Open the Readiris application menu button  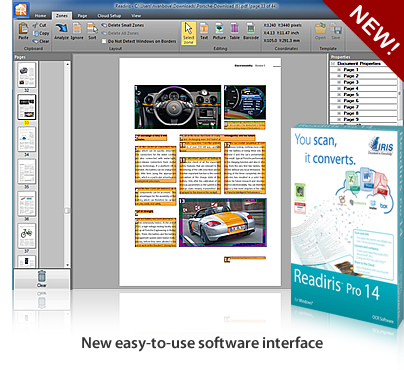pyautogui.click(x=22, y=10)
